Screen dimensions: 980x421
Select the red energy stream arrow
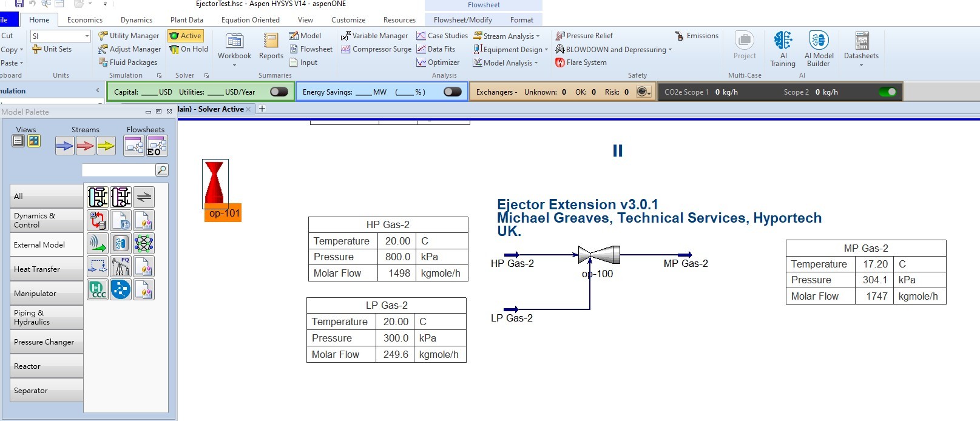click(x=86, y=146)
